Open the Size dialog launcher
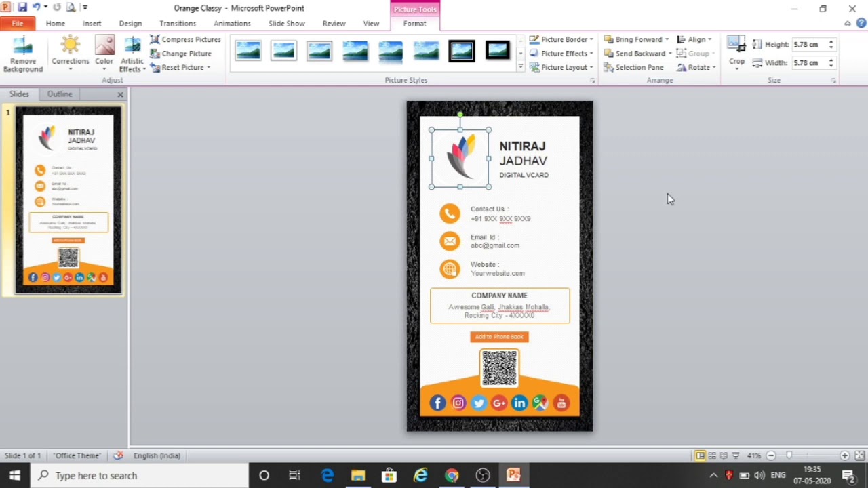 coord(833,81)
